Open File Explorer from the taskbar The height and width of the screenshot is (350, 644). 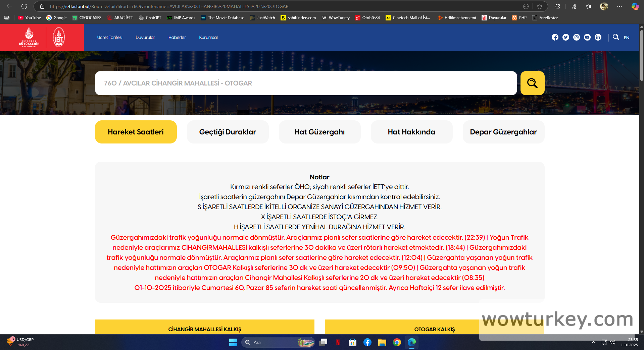coord(382,342)
